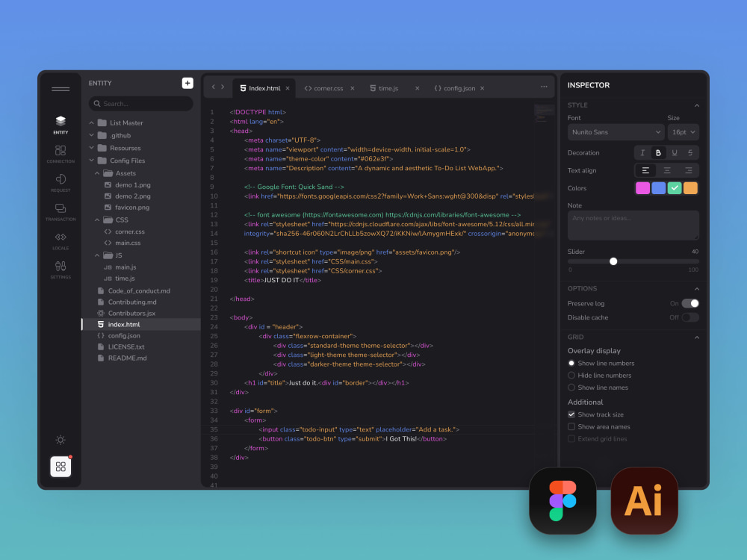Expand the Resourses folder

click(91, 148)
